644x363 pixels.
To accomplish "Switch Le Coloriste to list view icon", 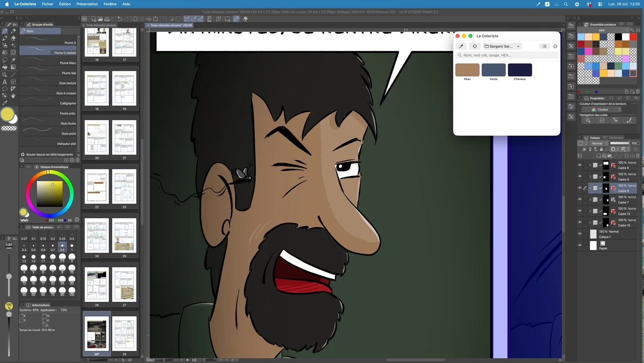I will tap(544, 46).
